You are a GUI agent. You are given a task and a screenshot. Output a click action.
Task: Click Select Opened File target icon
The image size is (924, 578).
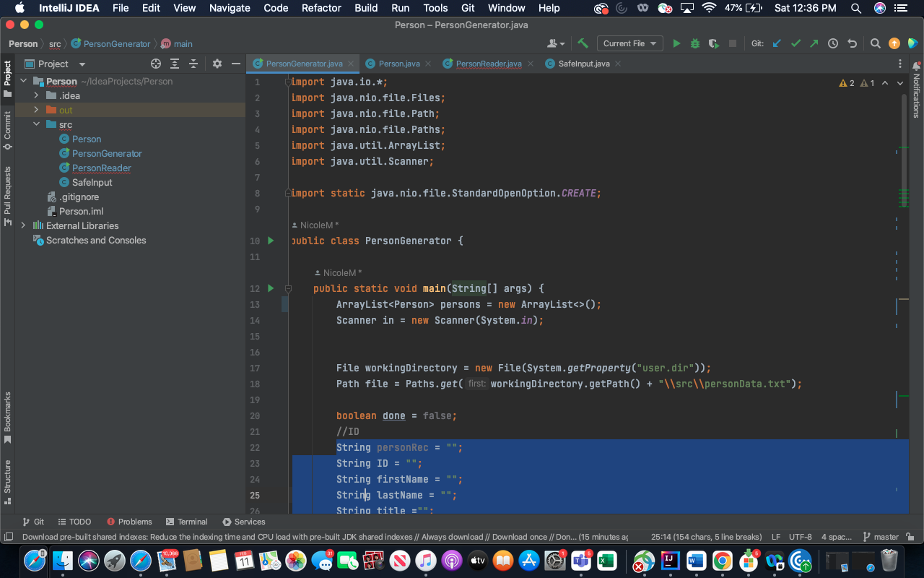pyautogui.click(x=155, y=64)
